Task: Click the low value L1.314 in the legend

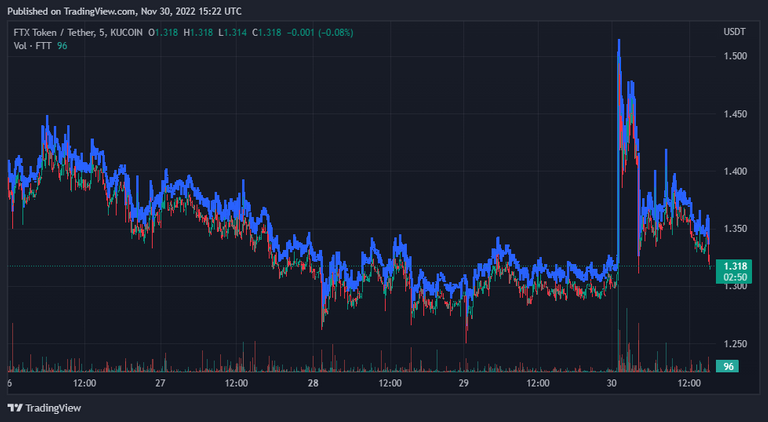Action: point(233,33)
